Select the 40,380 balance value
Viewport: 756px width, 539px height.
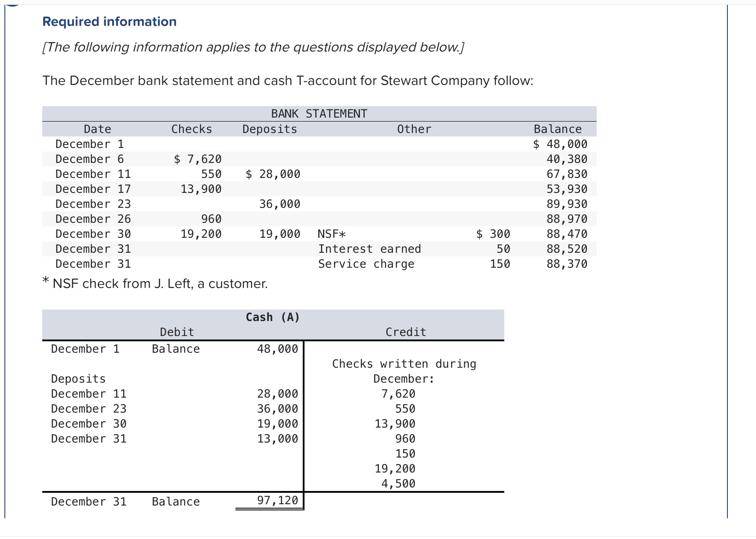coord(567,159)
